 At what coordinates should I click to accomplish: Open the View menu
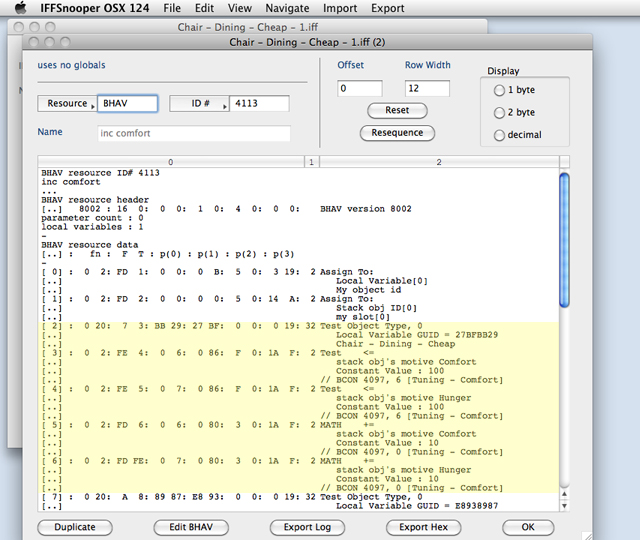click(x=240, y=8)
